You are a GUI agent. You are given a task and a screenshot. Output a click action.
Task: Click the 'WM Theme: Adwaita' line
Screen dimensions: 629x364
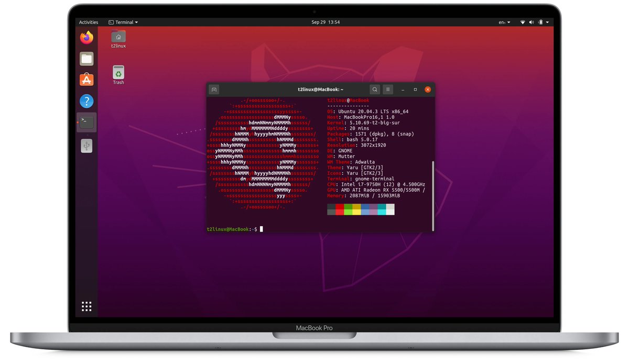(x=351, y=162)
